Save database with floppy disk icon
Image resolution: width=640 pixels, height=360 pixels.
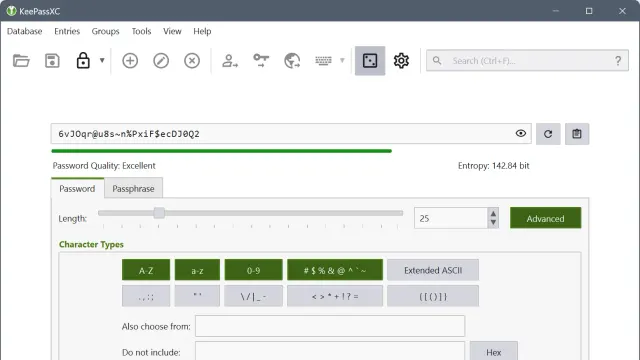(52, 61)
